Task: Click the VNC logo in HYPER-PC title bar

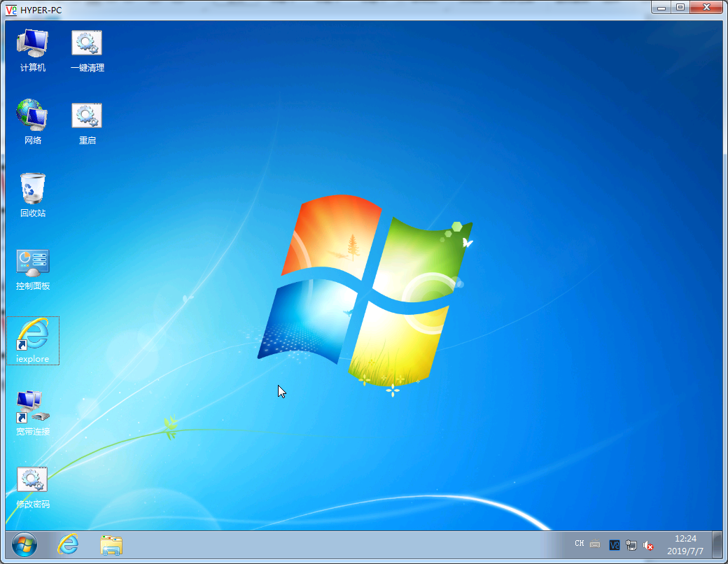Action: pos(11,9)
